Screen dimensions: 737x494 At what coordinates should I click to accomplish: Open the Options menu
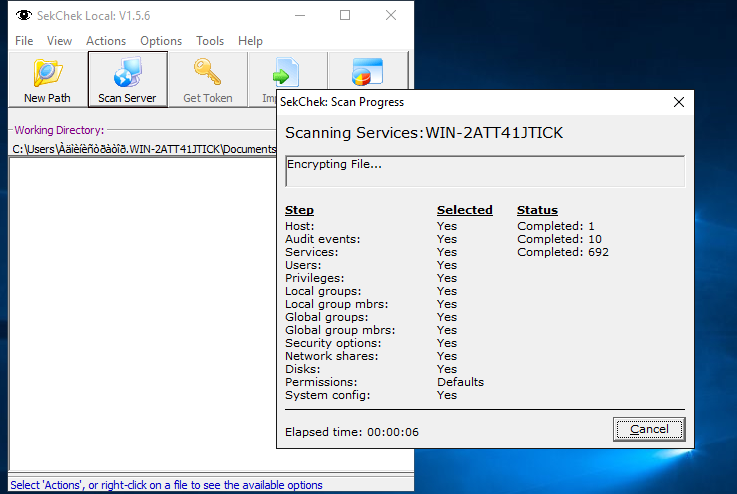point(161,41)
